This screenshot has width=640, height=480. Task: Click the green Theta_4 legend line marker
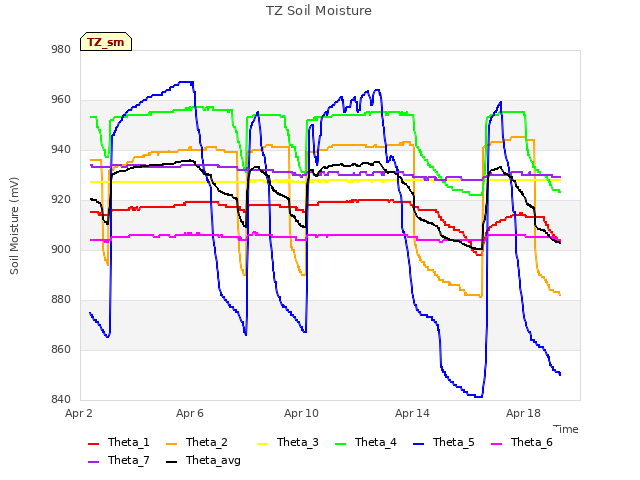(340, 444)
